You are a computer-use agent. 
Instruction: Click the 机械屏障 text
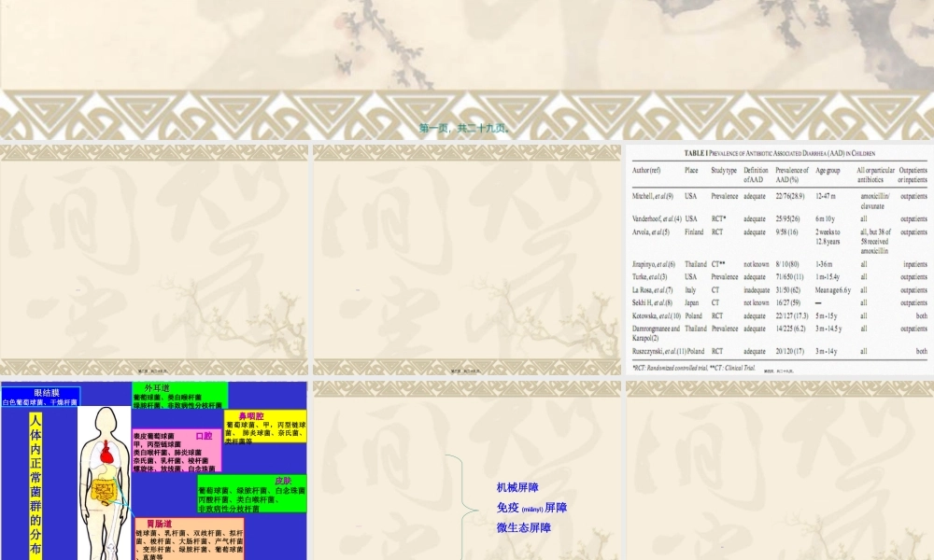pyautogui.click(x=517, y=487)
